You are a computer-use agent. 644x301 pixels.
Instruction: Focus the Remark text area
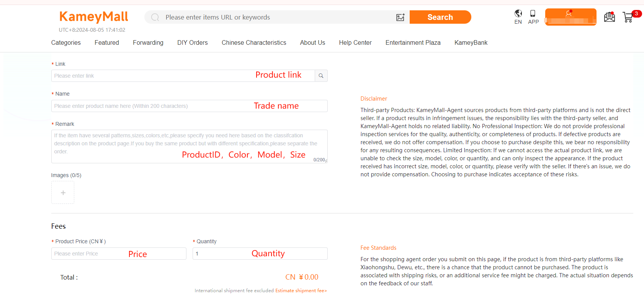(190, 146)
